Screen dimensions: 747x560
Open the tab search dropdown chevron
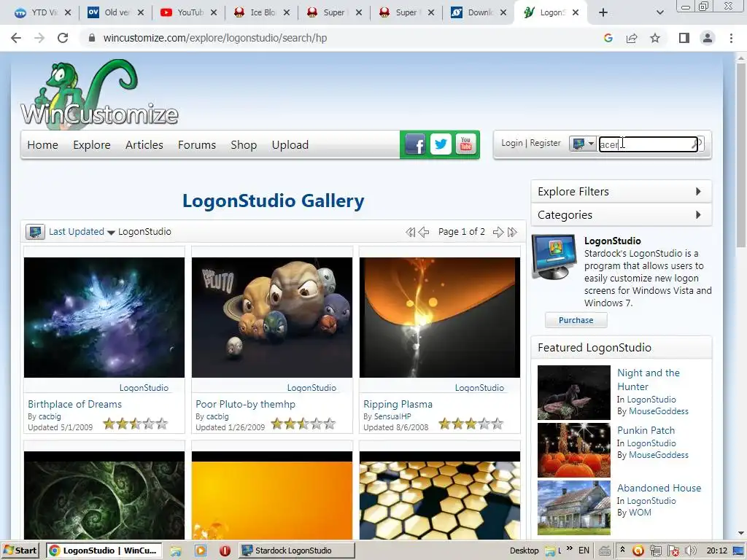coord(659,12)
